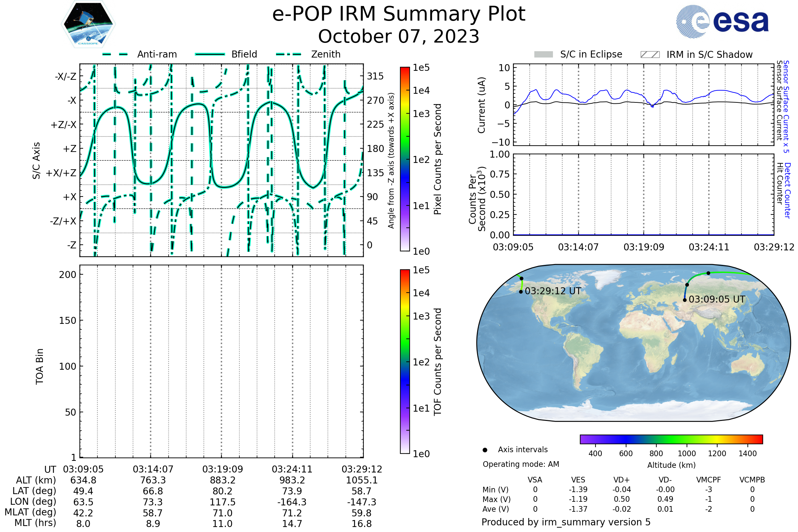798x532 pixels.
Task: Click the ESA logo
Action: tap(722, 22)
